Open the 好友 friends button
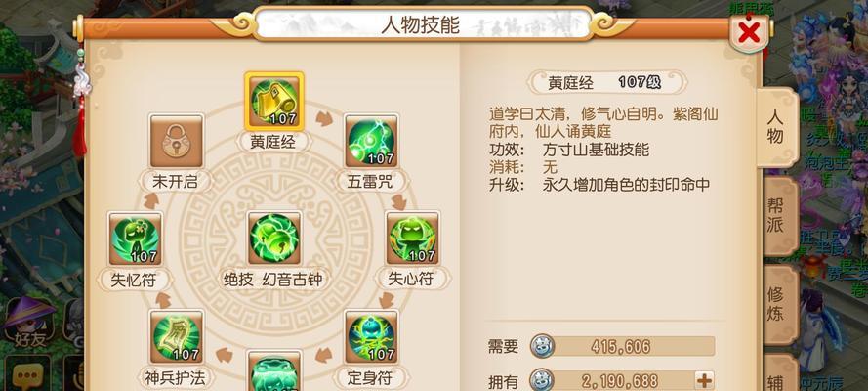868x391 pixels. (30, 322)
